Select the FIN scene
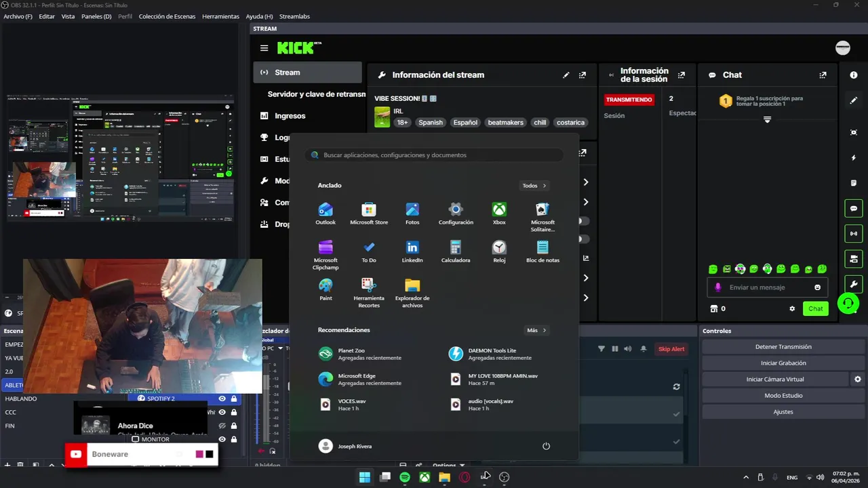This screenshot has width=868, height=488. tap(10, 426)
